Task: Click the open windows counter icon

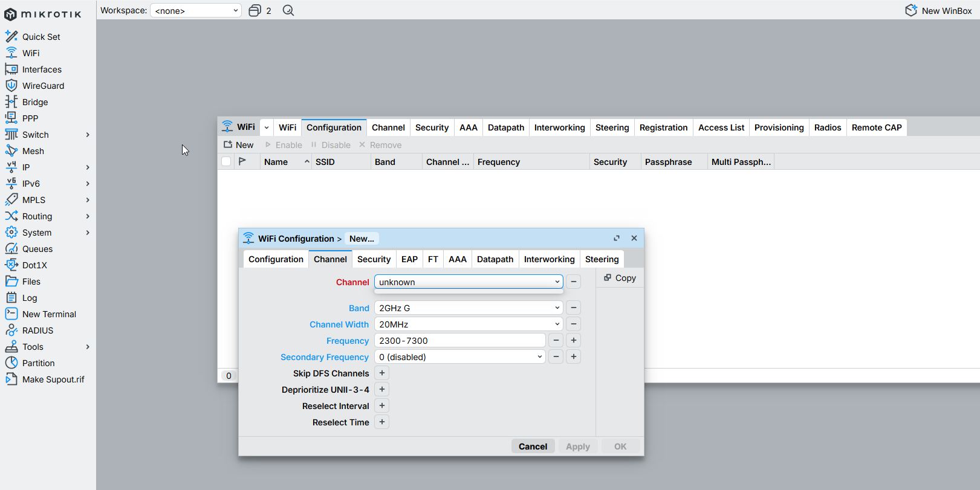Action: pos(255,11)
